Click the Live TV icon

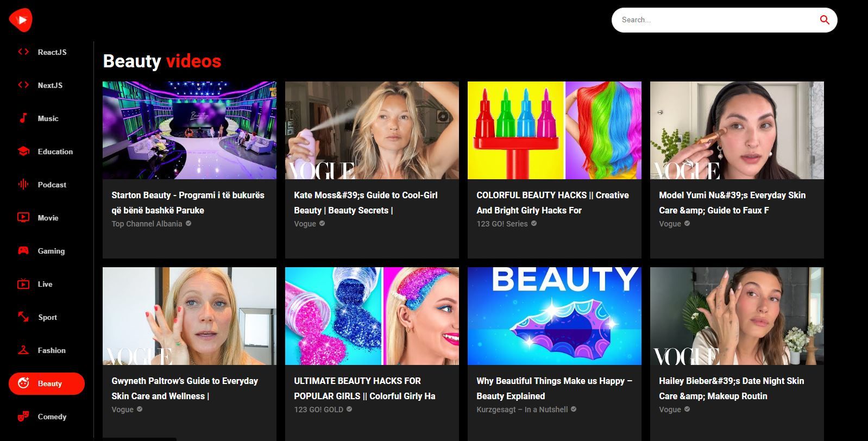(x=23, y=284)
